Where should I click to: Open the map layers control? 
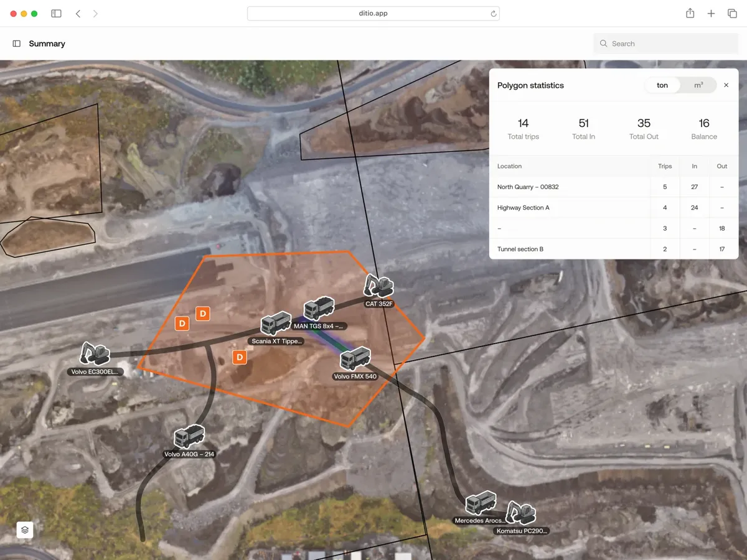click(x=24, y=530)
